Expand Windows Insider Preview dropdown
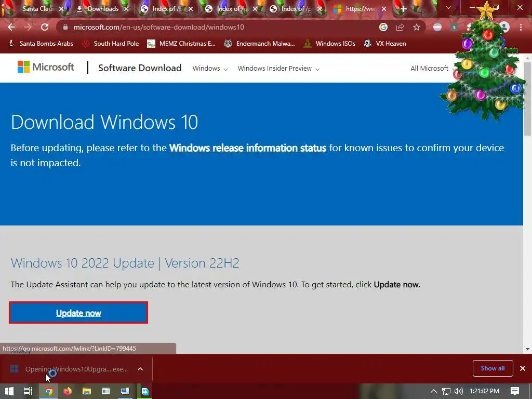The width and height of the screenshot is (532, 399). (278, 69)
